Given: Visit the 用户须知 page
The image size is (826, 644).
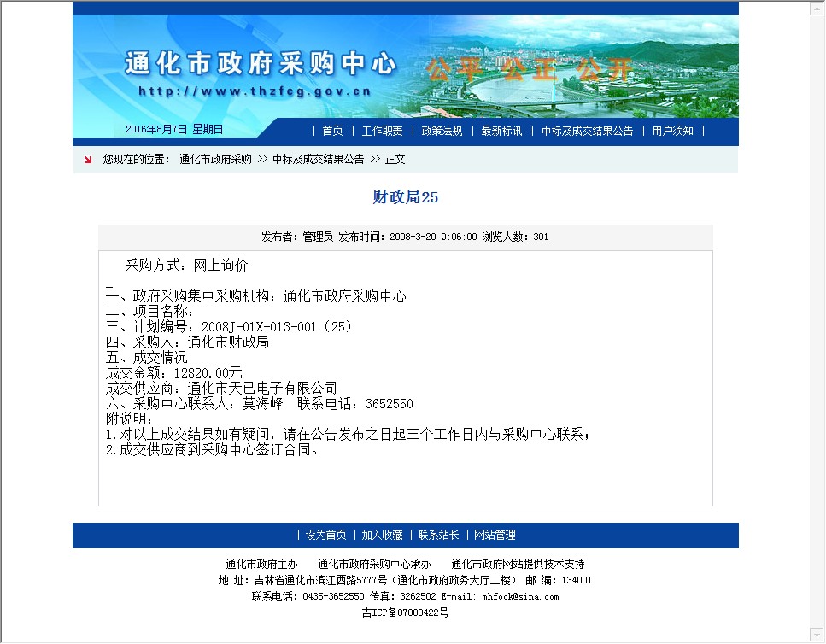Looking at the screenshot, I should [672, 131].
